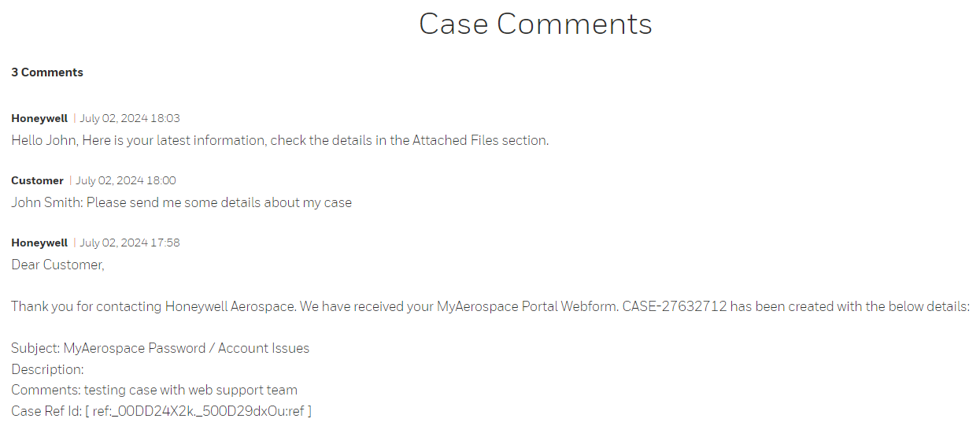
Task: Click the 3 Comments count label
Action: (x=47, y=72)
